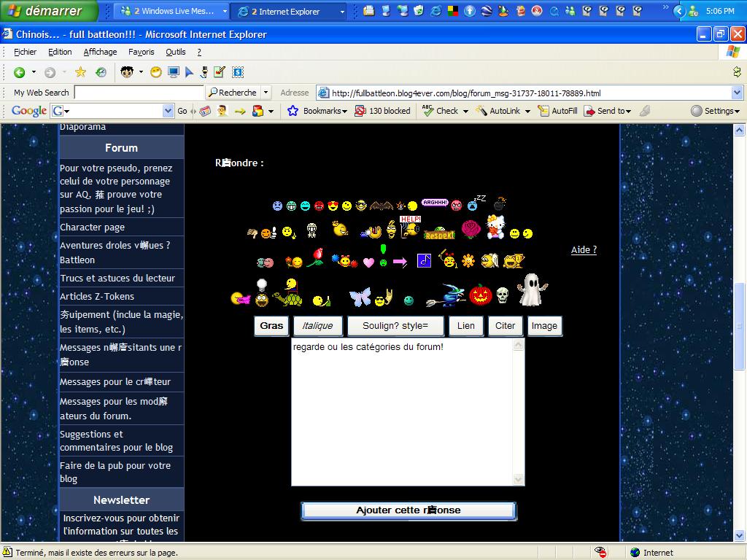Screen dimensions: 747x560
Task: Insert the pink heart emoticon
Action: [368, 262]
